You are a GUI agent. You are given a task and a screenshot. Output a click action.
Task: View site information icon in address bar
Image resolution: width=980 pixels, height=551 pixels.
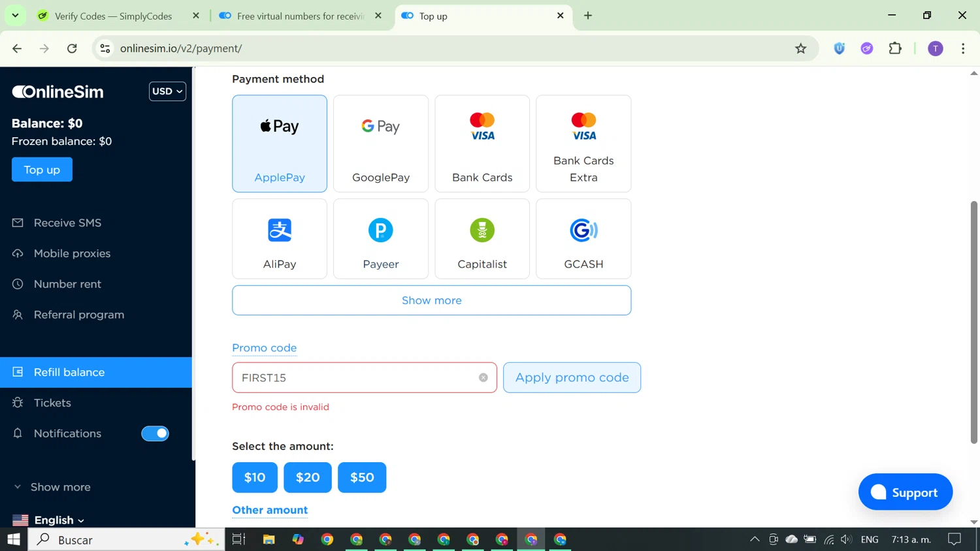tap(105, 48)
